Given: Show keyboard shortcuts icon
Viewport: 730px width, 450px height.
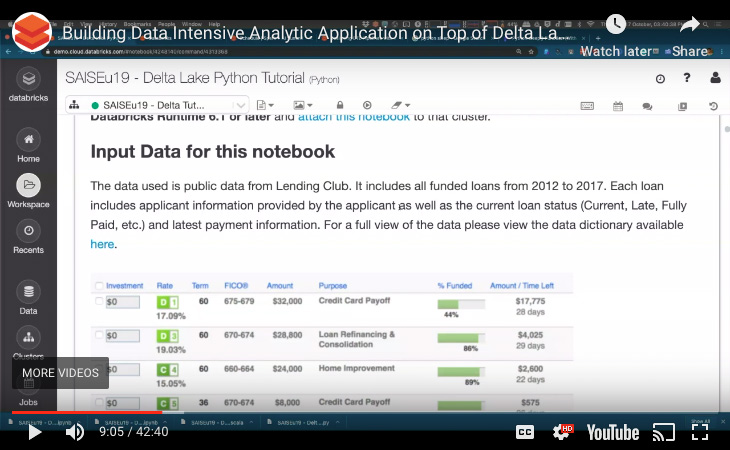Looking at the screenshot, I should tap(587, 106).
